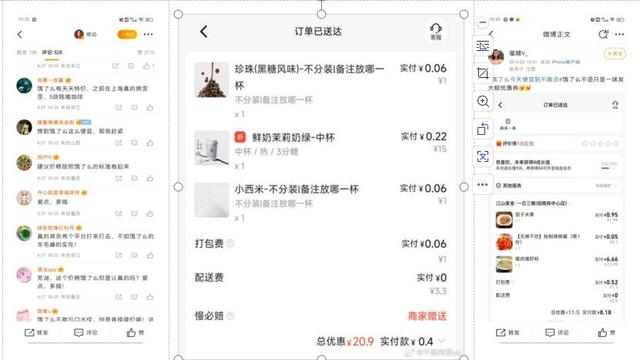Click the 微博正文 page title
The height and width of the screenshot is (360, 640).
click(x=556, y=34)
